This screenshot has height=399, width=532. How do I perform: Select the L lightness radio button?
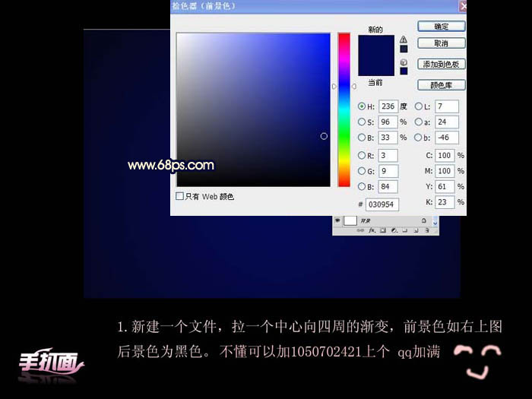click(419, 106)
